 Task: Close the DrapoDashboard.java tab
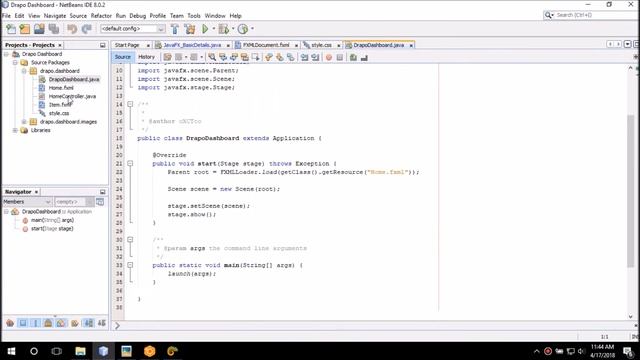coord(411,46)
